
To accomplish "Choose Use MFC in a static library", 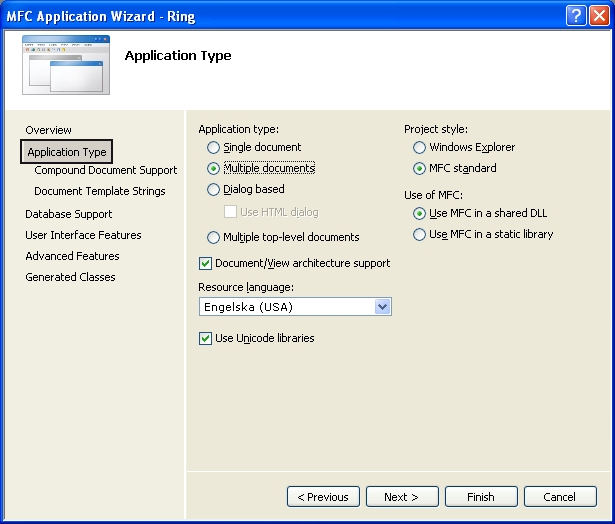I will (x=419, y=234).
